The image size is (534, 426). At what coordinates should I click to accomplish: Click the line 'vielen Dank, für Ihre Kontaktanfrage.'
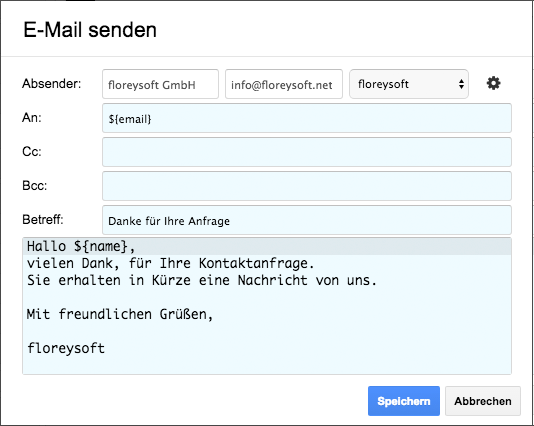click(170, 263)
